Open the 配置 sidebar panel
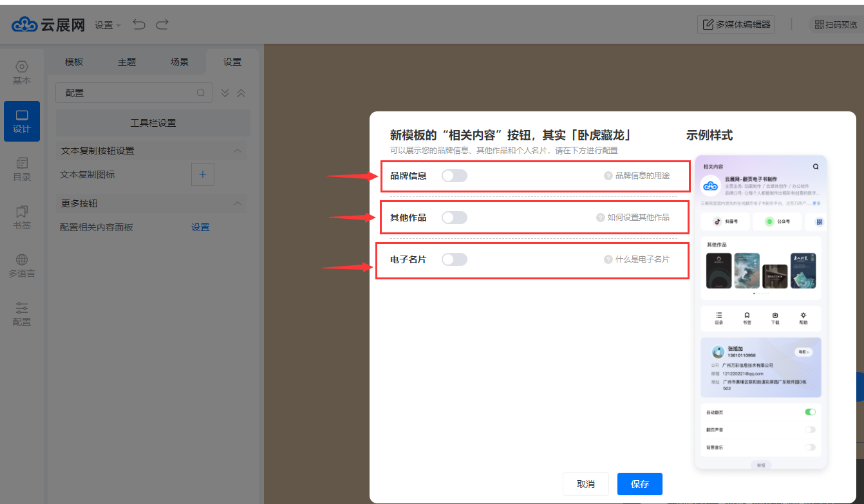 tap(22, 314)
